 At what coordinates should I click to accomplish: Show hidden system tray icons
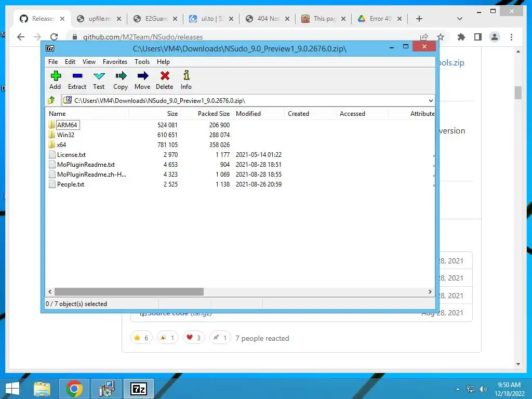coord(458,389)
